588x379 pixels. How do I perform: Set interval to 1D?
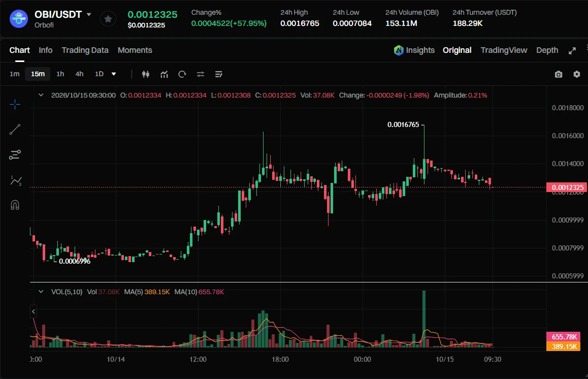point(100,74)
